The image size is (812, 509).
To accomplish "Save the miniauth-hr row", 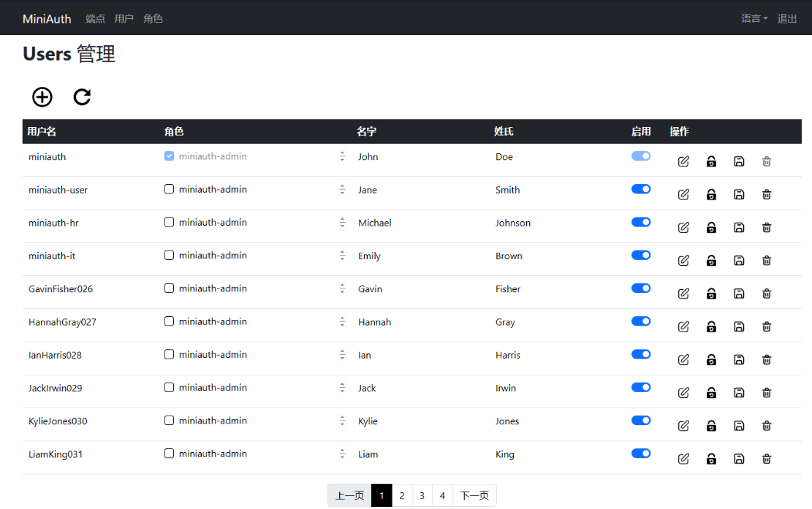I will [739, 228].
